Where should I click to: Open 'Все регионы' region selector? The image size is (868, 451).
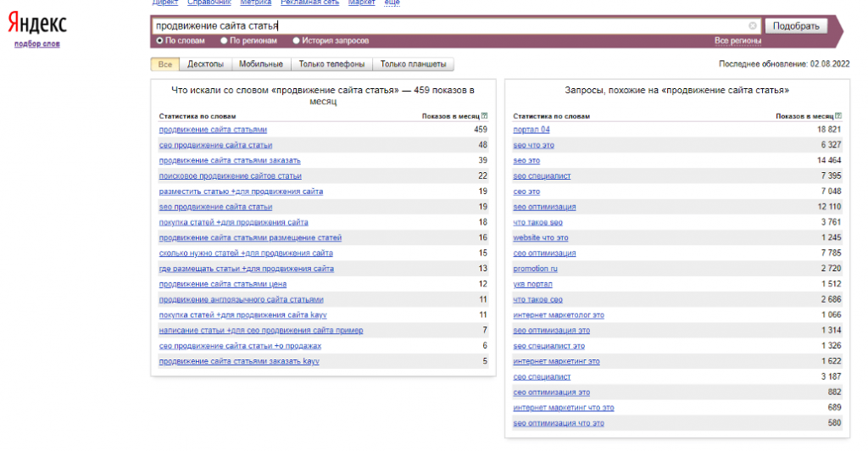coord(737,41)
